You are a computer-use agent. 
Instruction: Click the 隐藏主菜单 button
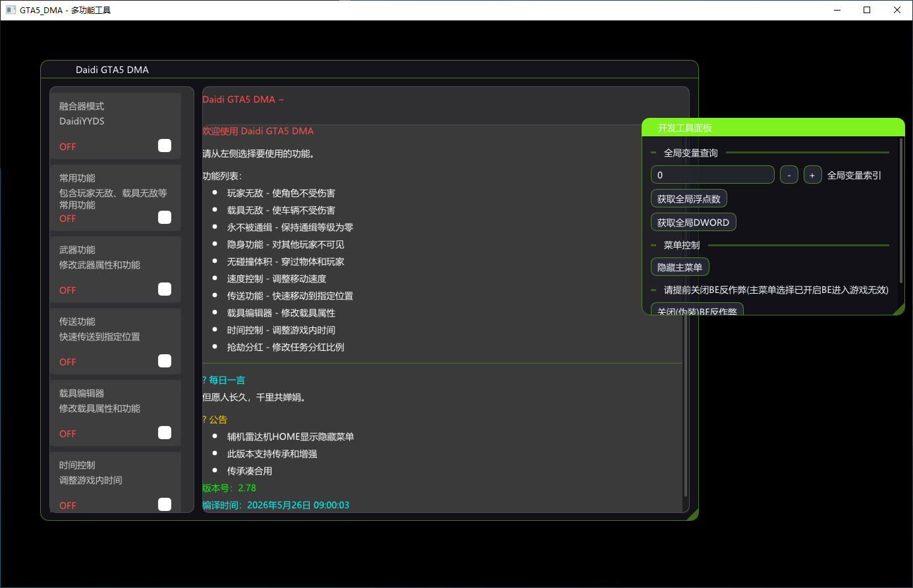pyautogui.click(x=680, y=267)
